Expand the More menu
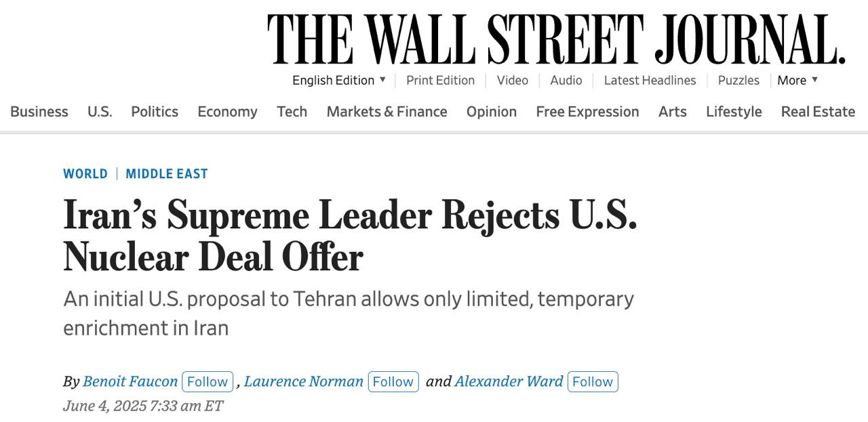 (797, 80)
